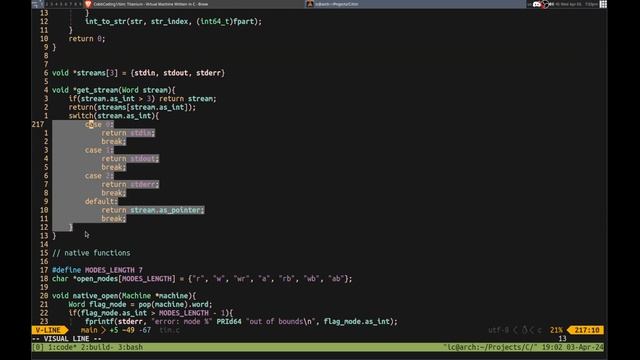Screen dimensions: 640x360
Task: Click the 'return 0;' line
Action: tap(87, 39)
